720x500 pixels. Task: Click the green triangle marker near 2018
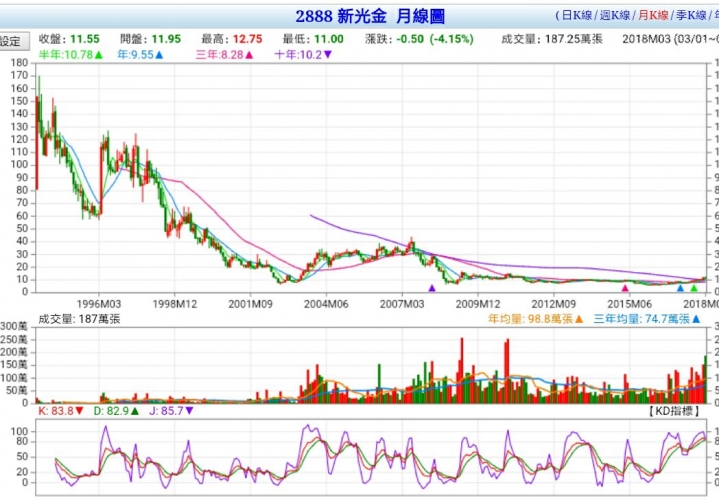pos(694,288)
